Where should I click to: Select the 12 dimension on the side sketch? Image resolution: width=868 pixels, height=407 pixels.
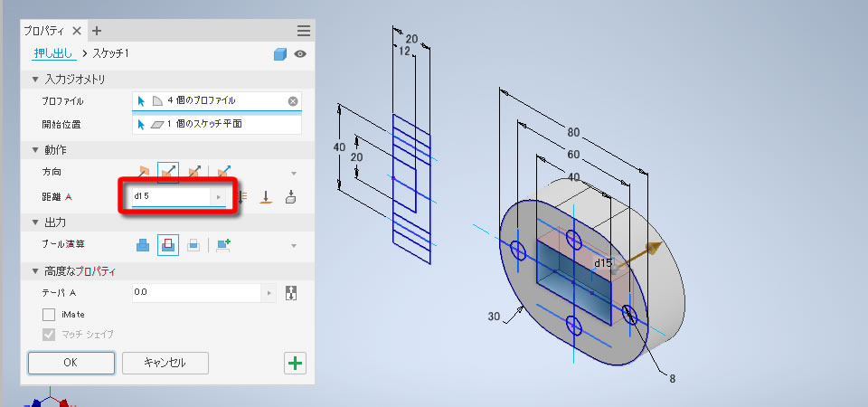coord(405,51)
